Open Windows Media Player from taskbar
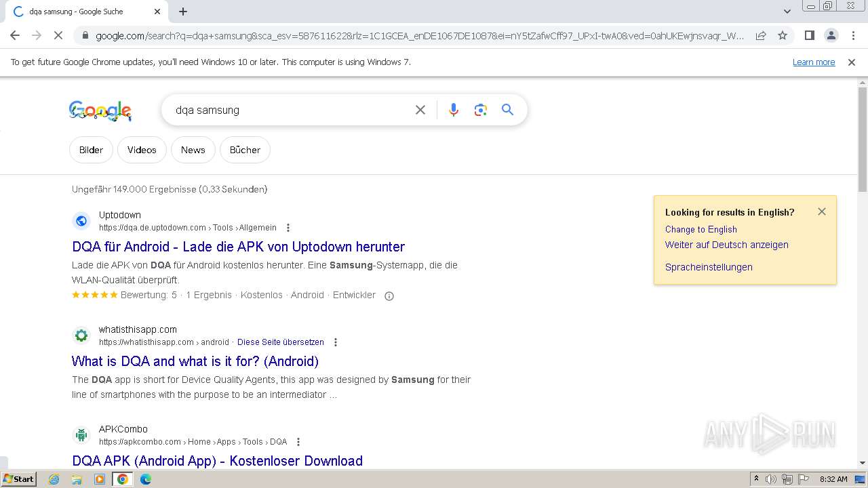Viewport: 868px width, 488px height. click(x=100, y=479)
